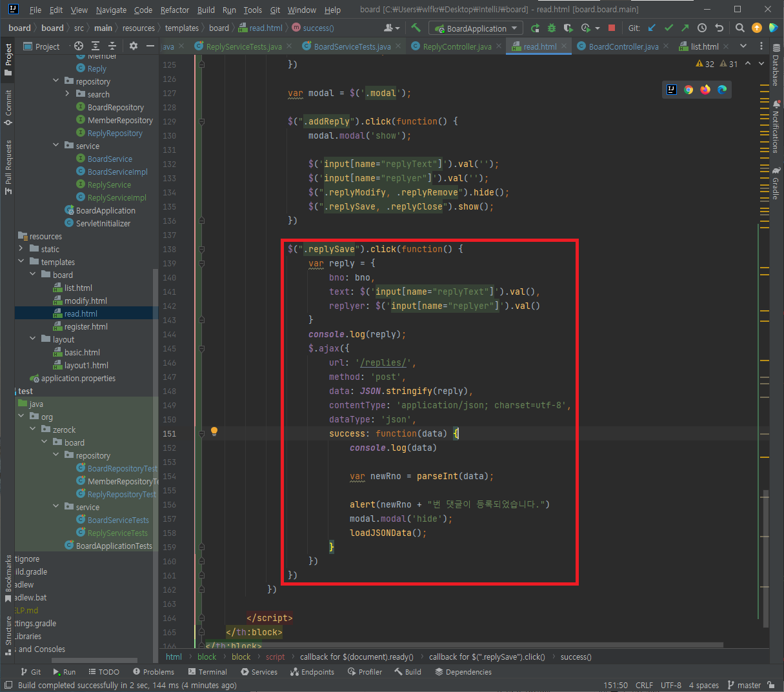Screen dimensions: 784x692
Task: Toggle tool window bars corner icon
Action: pyautogui.click(x=8, y=685)
